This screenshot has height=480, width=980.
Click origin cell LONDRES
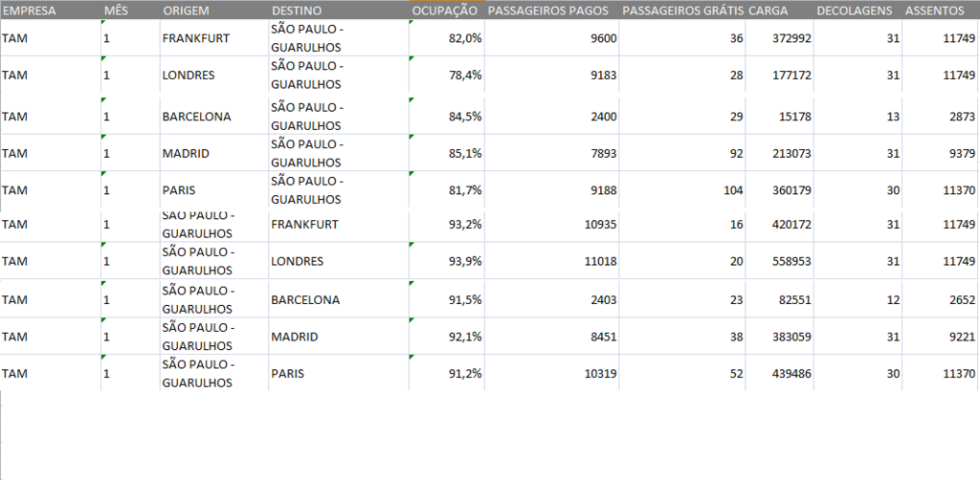pyautogui.click(x=213, y=75)
